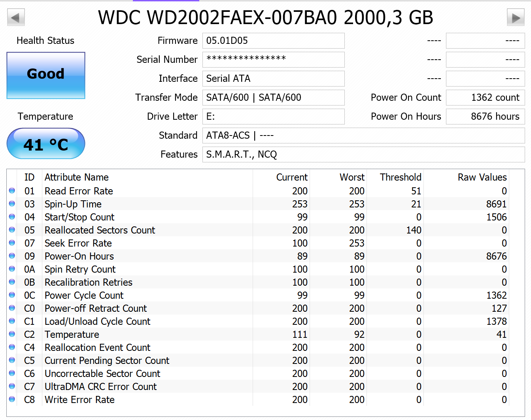The width and height of the screenshot is (531, 420).
Task: Select the Current Pending Sector Count name
Action: tap(107, 361)
